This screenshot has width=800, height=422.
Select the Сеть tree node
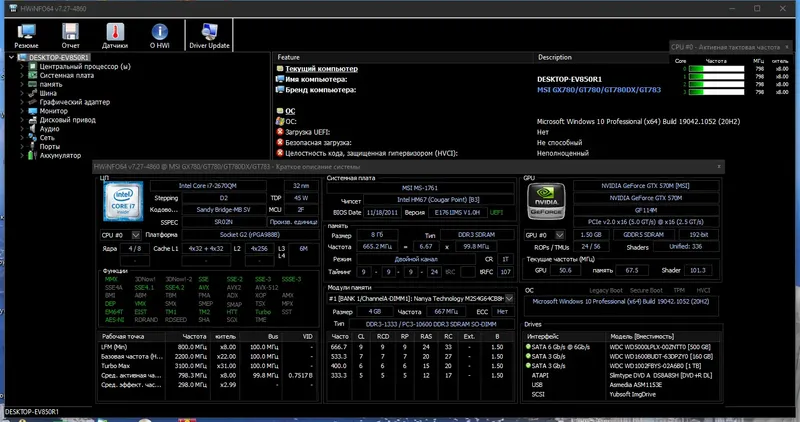tap(47, 137)
